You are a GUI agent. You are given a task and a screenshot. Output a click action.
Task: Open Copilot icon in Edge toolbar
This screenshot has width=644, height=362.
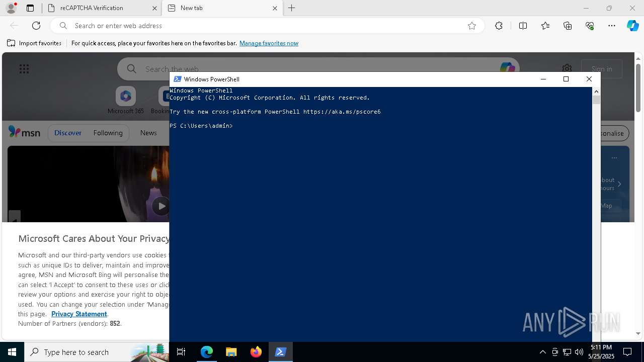tap(632, 26)
